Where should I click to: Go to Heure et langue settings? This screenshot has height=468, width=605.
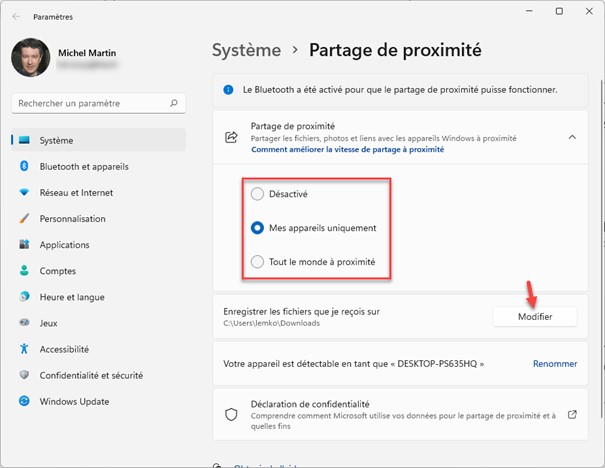71,297
